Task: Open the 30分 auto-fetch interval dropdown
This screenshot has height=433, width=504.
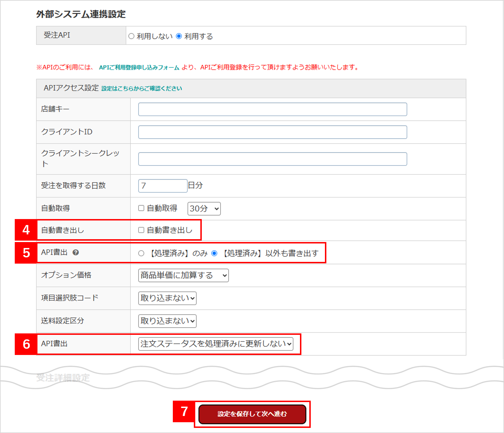Action: coord(204,209)
